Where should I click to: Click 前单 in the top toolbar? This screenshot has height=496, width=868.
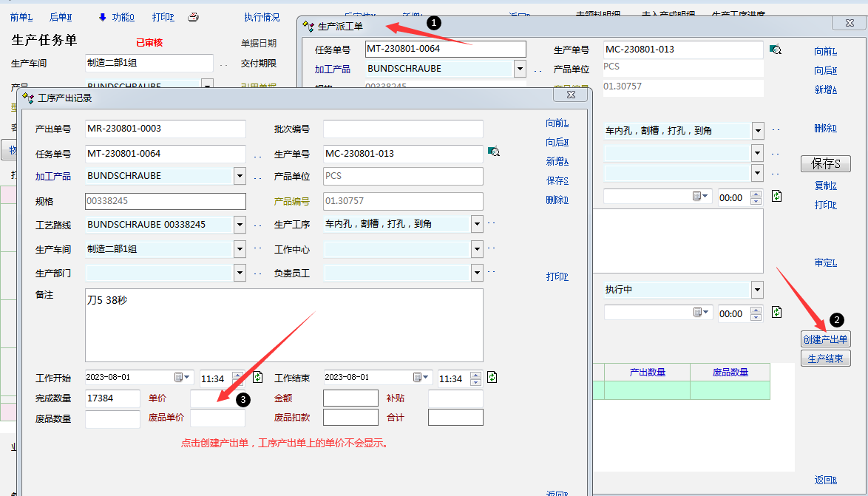21,17
